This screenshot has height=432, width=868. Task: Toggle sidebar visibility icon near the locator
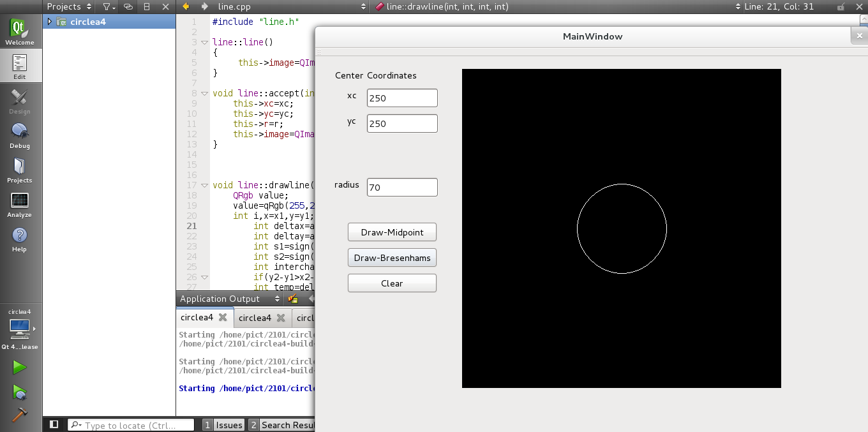54,424
